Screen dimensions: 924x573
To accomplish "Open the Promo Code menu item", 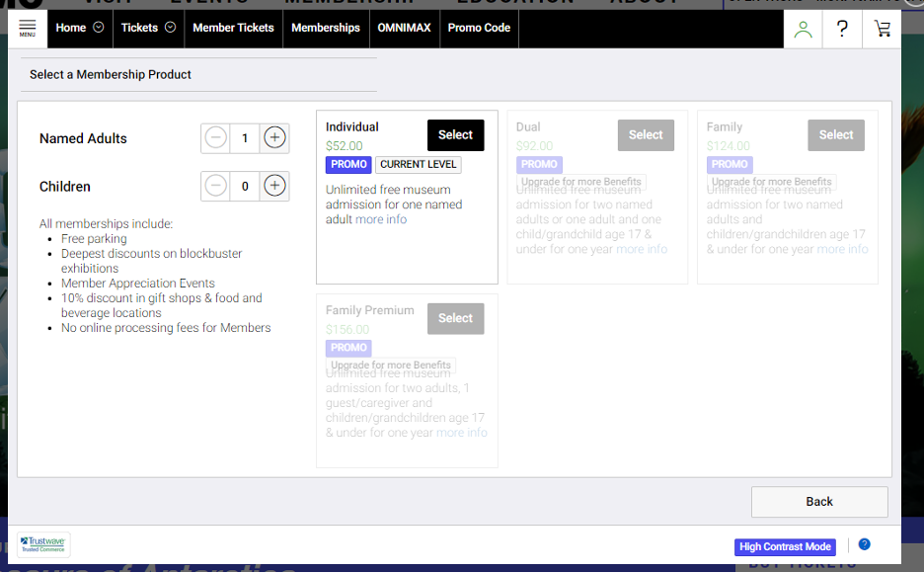I will pyautogui.click(x=479, y=28).
